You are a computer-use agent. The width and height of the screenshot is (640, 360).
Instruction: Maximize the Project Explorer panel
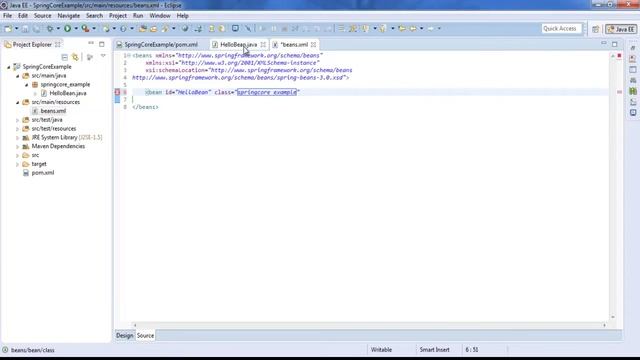[102, 44]
